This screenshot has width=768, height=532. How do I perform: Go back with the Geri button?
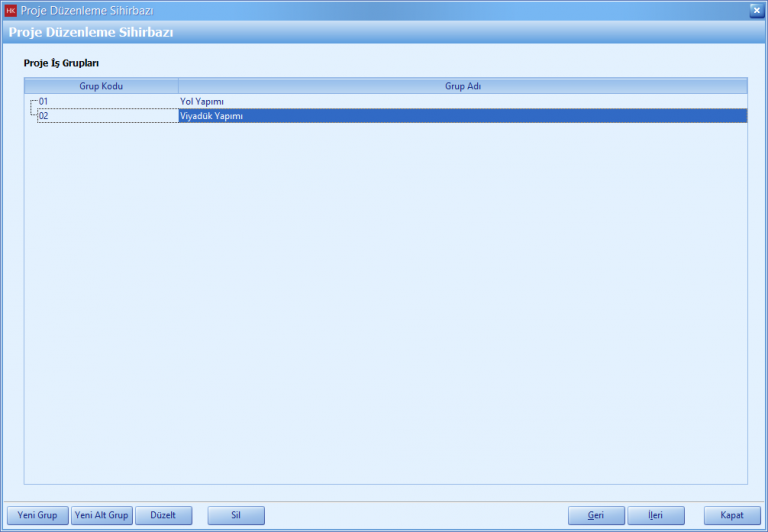[596, 515]
